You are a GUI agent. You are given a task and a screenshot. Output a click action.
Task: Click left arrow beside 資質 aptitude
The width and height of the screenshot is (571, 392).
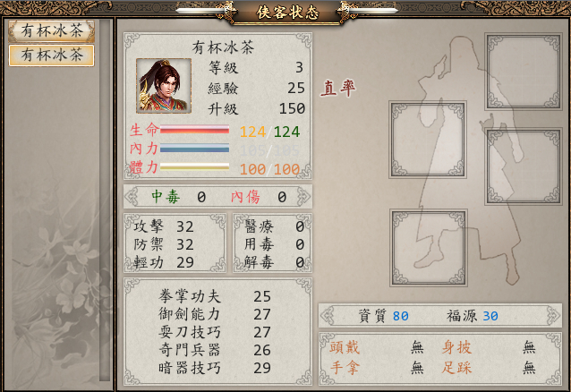[x=327, y=316]
